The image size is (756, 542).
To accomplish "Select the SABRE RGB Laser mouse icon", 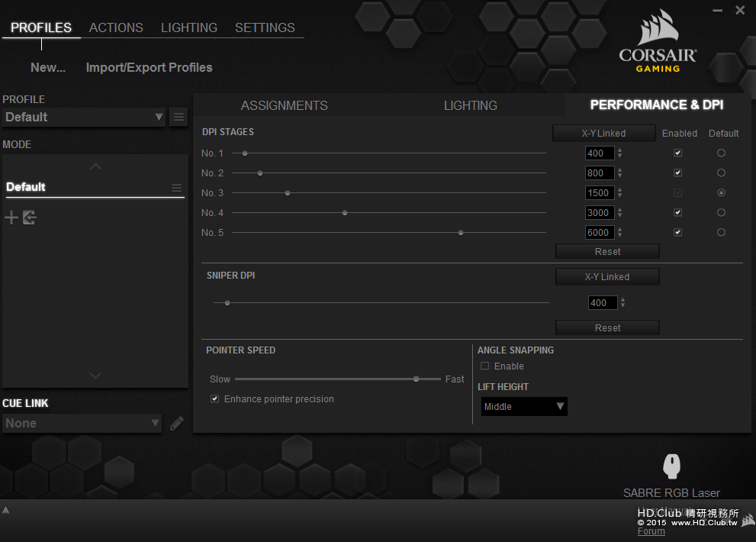I will (671, 466).
